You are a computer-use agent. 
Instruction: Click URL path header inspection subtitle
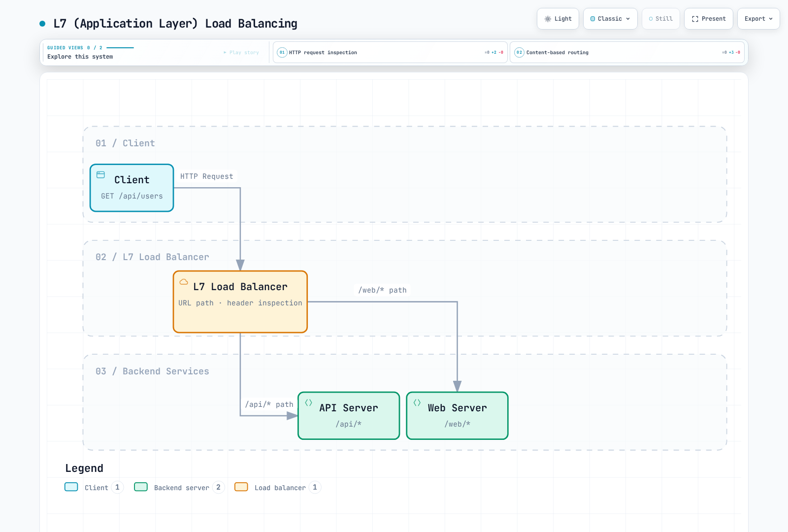[x=240, y=303]
